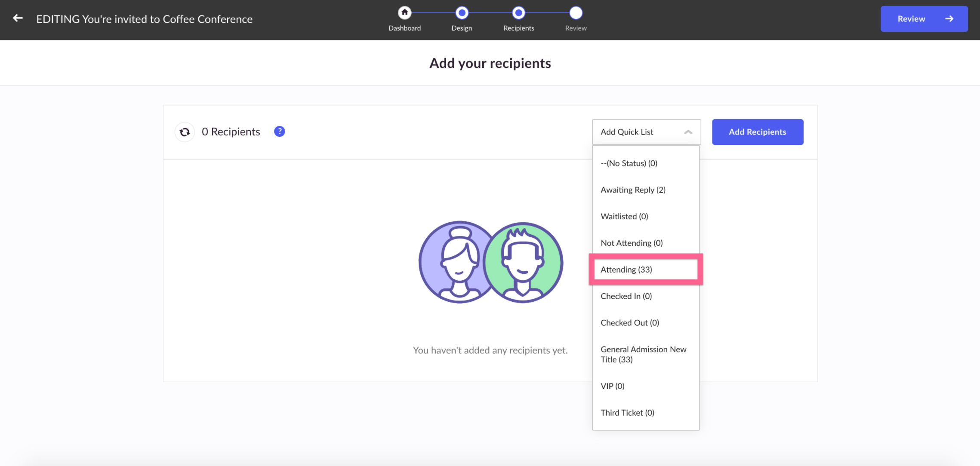
Task: Choose Third Ticket (0) option
Action: coord(646,413)
